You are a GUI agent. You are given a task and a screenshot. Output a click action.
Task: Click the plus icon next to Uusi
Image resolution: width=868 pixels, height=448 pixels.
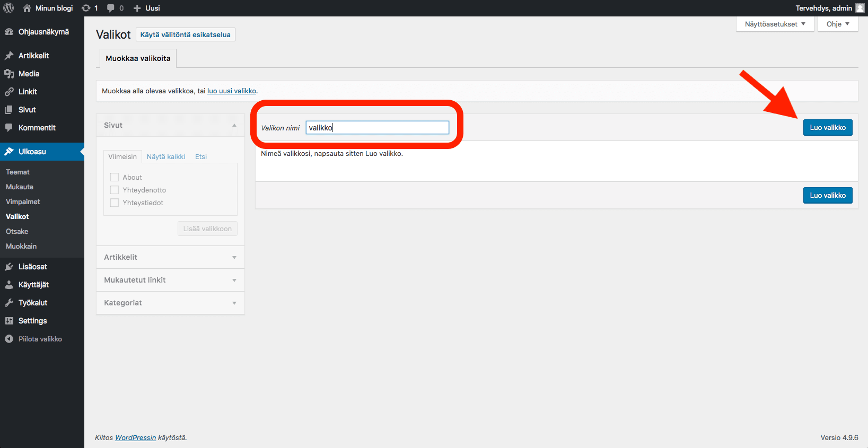tap(137, 8)
